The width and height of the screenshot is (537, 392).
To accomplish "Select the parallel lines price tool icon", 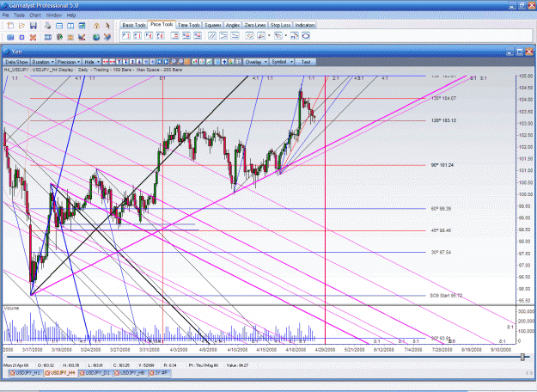I will 212,35.
